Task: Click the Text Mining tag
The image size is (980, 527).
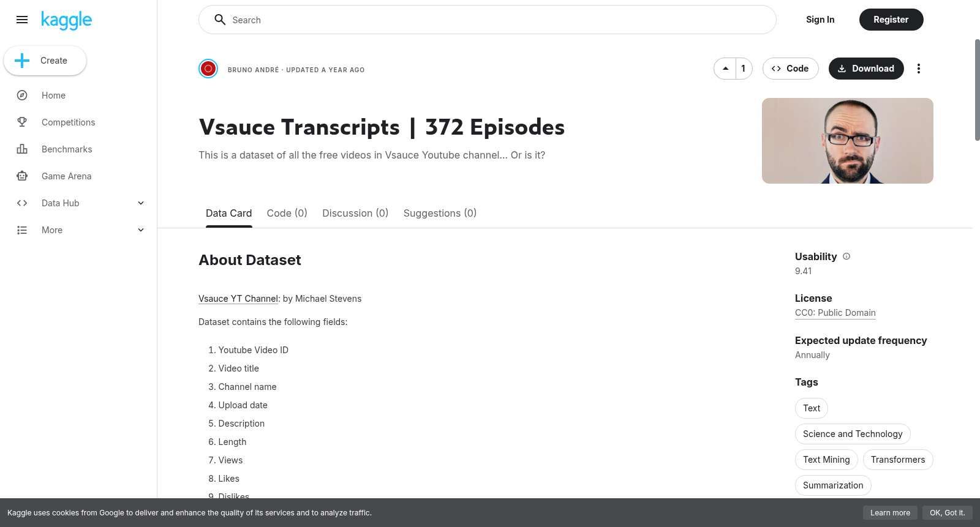Action: [826, 460]
